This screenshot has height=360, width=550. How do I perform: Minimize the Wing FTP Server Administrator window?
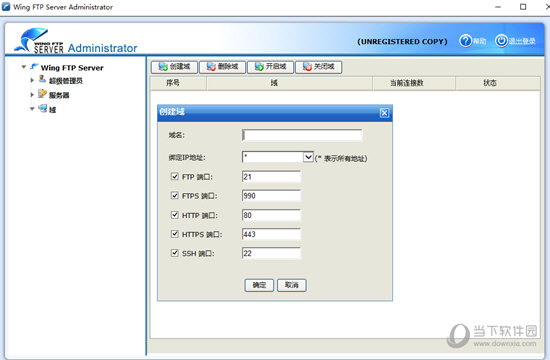click(x=498, y=7)
